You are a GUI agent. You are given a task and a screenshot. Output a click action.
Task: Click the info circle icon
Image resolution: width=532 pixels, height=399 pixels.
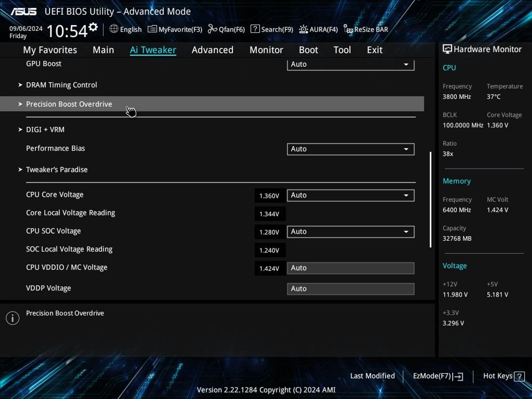point(12,318)
